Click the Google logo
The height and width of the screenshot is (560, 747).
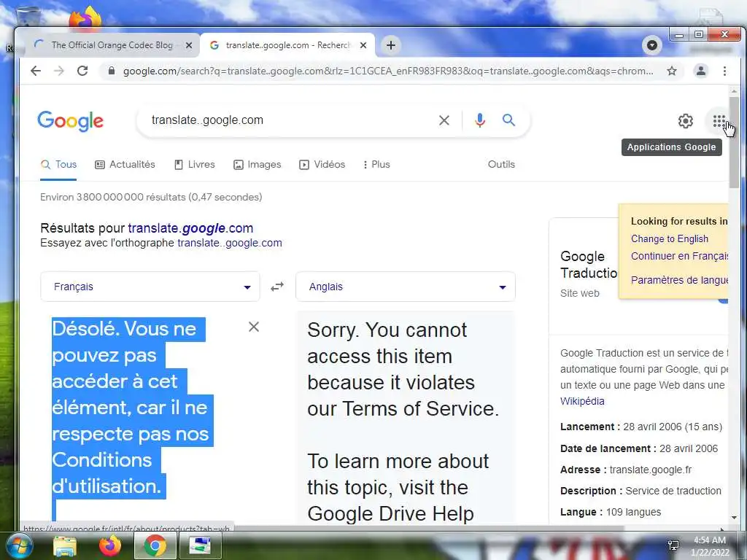pos(71,121)
